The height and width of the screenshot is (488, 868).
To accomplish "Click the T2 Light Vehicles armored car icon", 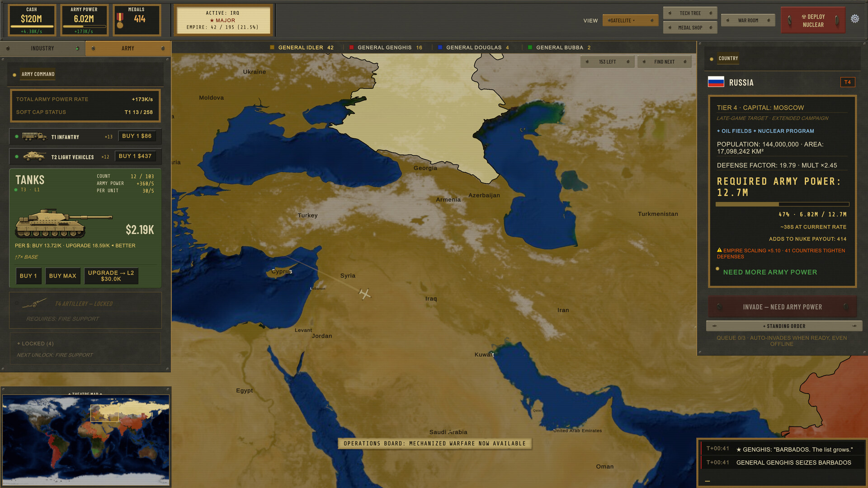I will (x=34, y=156).
